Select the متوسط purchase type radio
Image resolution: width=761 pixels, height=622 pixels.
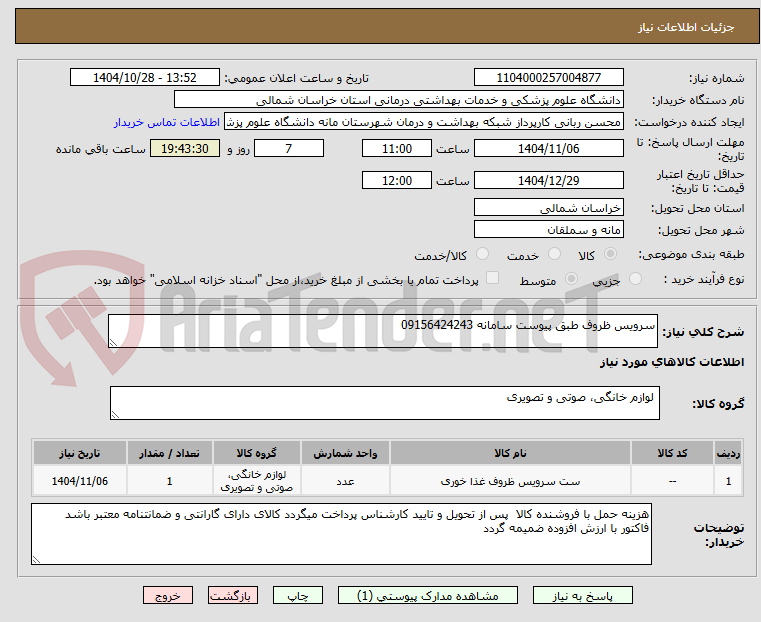572,279
